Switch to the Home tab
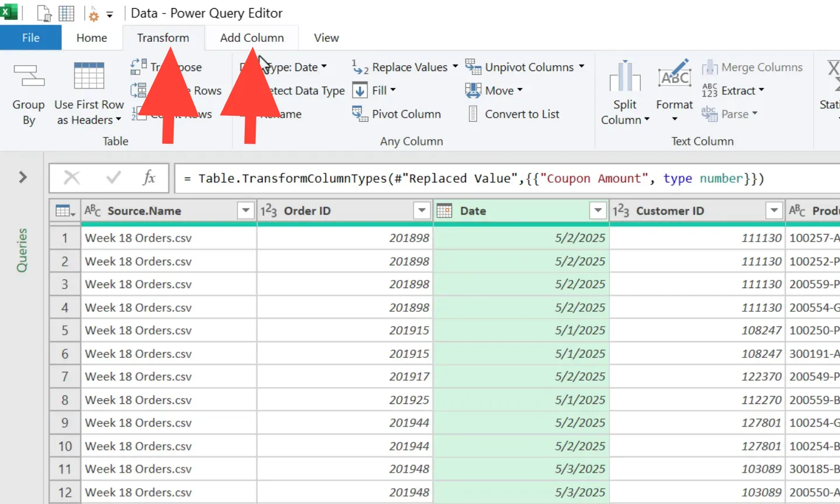The height and width of the screenshot is (504, 840). coord(91,38)
